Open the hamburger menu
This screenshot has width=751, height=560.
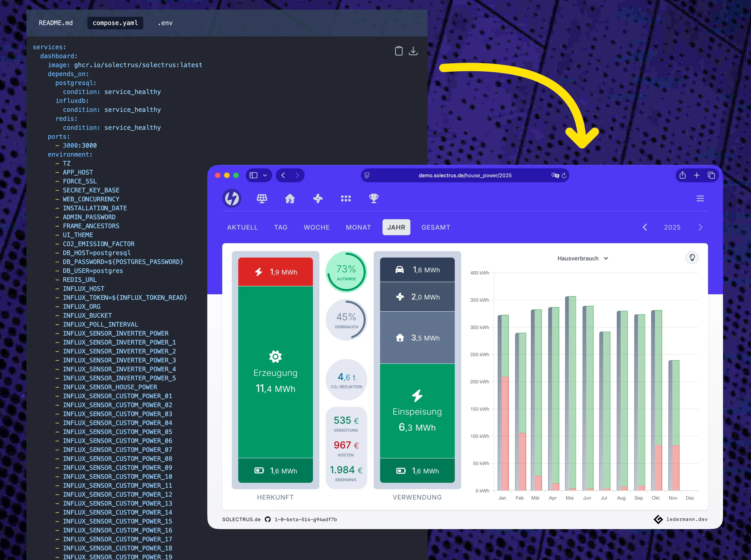700,198
